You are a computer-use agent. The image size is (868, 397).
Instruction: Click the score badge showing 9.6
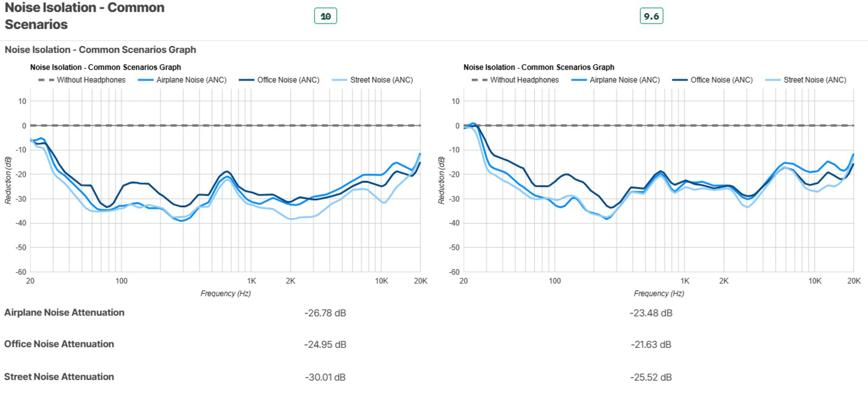click(651, 16)
